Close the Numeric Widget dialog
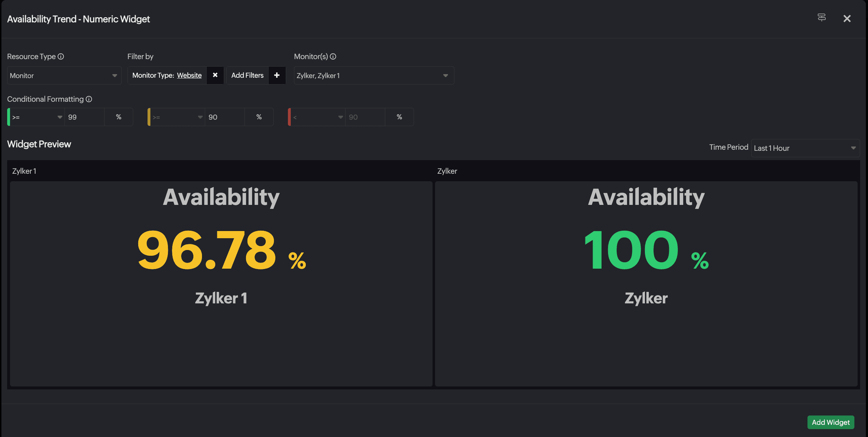The image size is (868, 437). tap(847, 19)
